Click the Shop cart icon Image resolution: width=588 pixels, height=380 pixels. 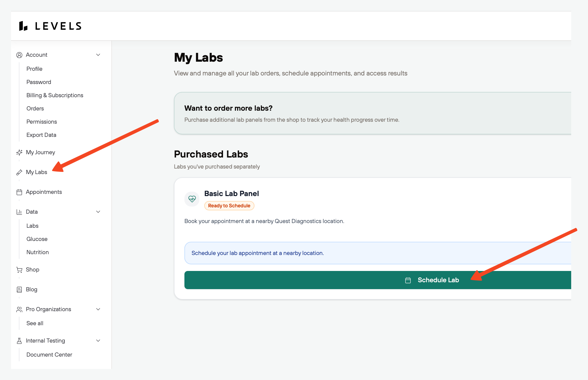pyautogui.click(x=19, y=270)
